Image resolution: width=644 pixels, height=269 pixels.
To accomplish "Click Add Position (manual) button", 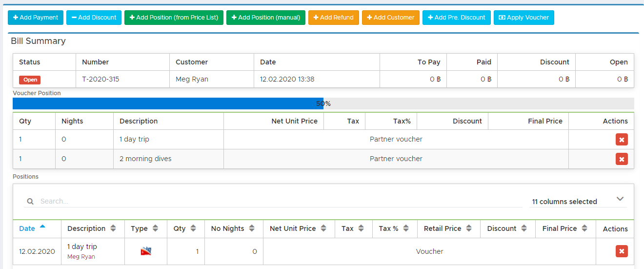I will pyautogui.click(x=266, y=18).
